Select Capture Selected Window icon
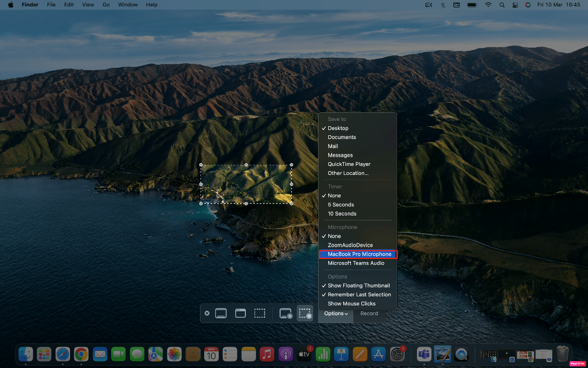588x368 pixels. 241,313
